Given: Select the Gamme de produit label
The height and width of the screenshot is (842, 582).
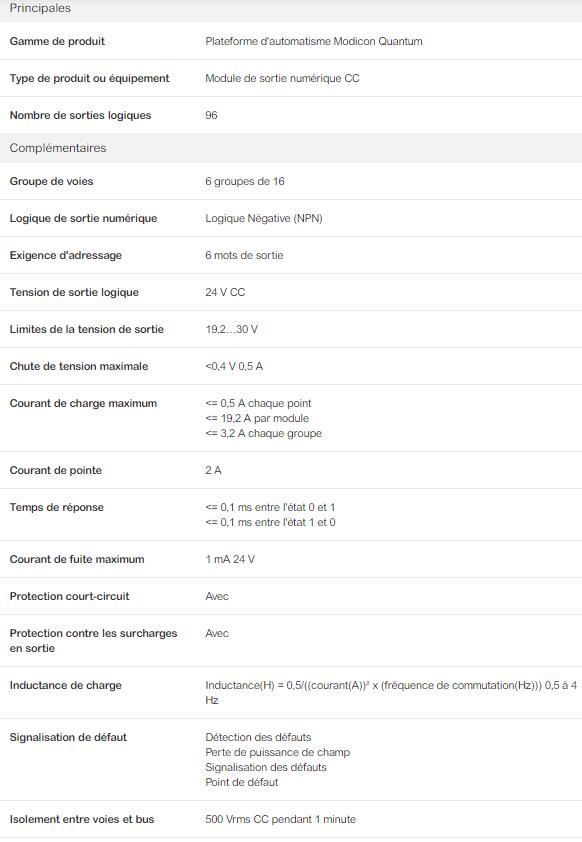Looking at the screenshot, I should [57, 41].
